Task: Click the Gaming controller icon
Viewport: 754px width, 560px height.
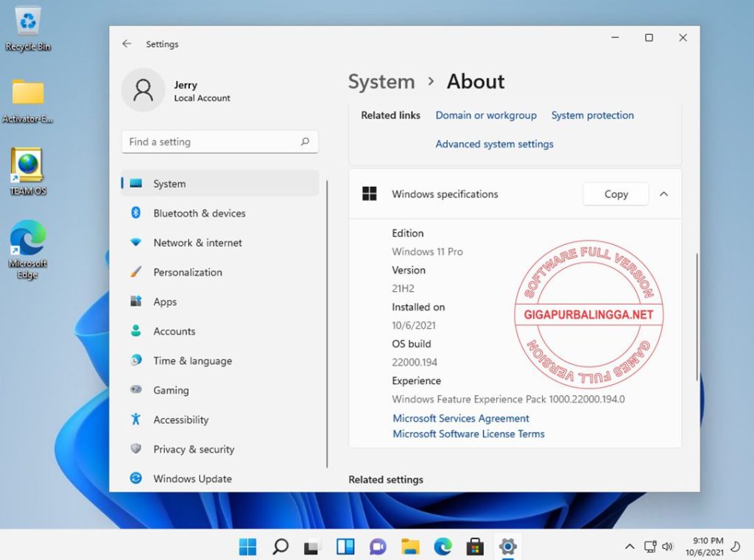Action: pos(136,389)
